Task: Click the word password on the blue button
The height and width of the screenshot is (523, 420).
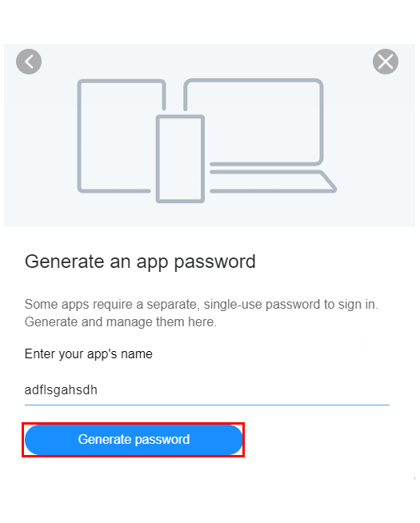Action: [162, 440]
